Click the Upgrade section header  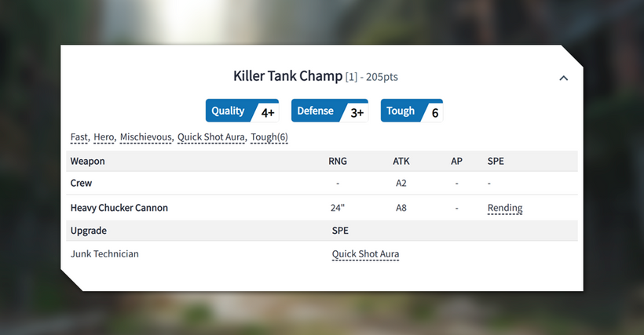coord(89,231)
